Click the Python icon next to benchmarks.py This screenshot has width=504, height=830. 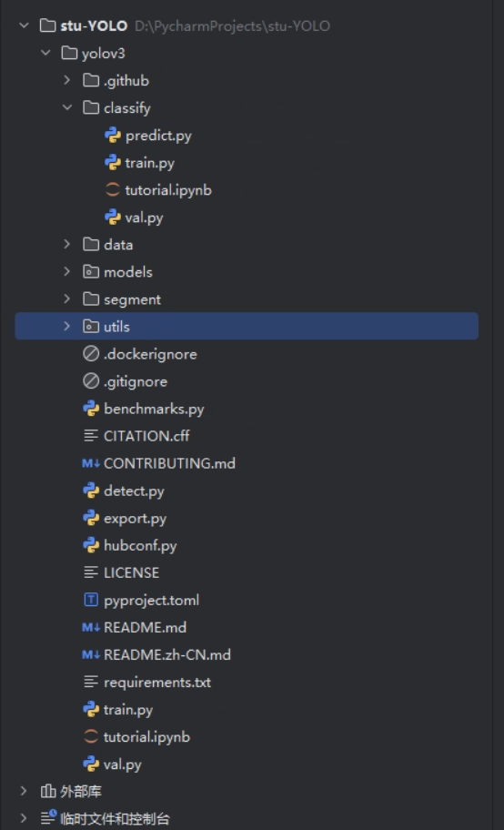91,409
